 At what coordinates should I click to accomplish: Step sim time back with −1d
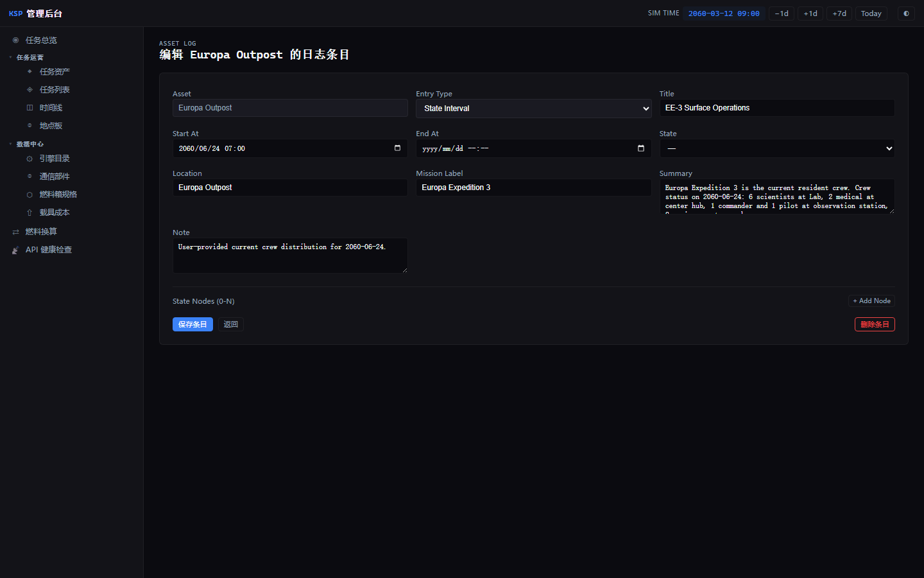coord(782,13)
